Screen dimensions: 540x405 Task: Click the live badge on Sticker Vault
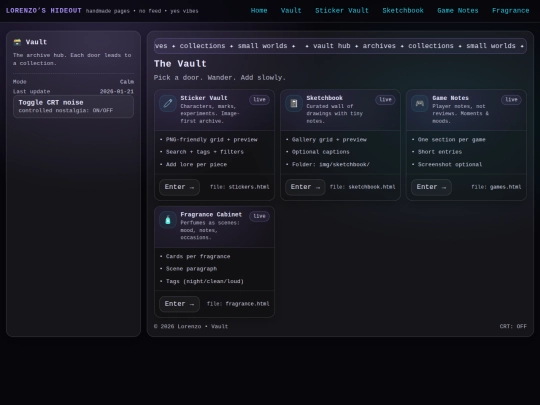(x=259, y=100)
